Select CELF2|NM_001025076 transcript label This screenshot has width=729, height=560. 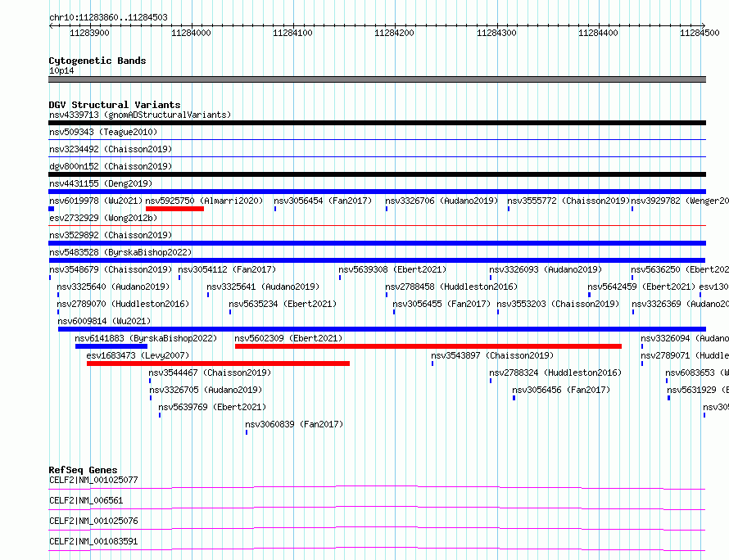click(94, 521)
